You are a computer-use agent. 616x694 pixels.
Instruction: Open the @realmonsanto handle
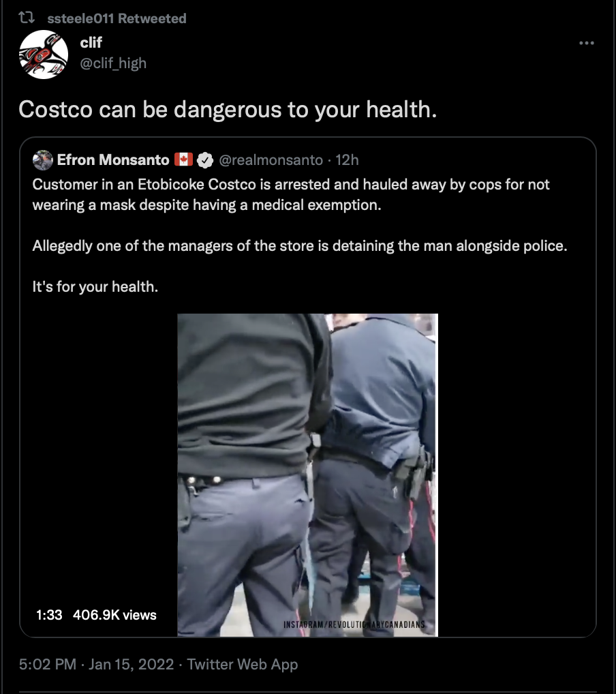pyautogui.click(x=271, y=160)
